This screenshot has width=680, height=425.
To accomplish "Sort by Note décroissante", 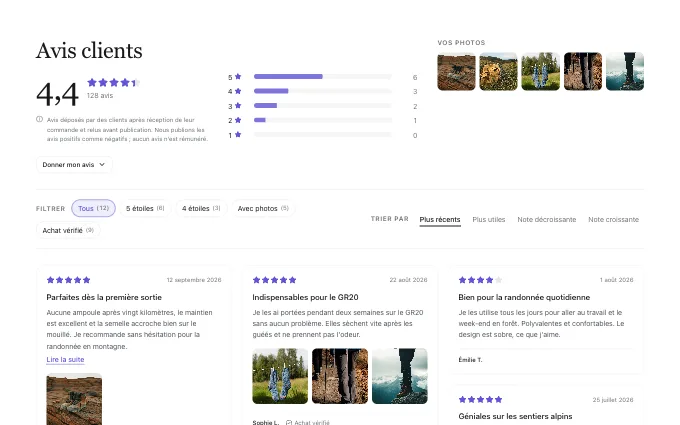I will [x=546, y=219].
